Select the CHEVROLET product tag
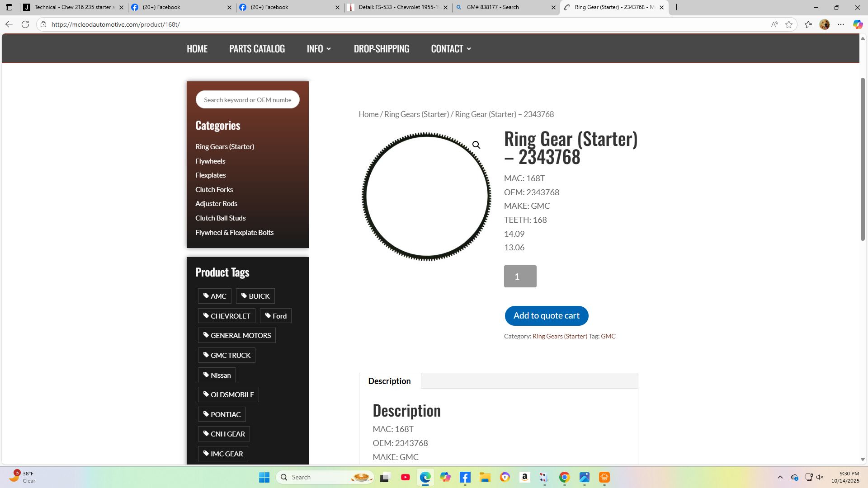This screenshot has height=488, width=868. [x=226, y=316]
